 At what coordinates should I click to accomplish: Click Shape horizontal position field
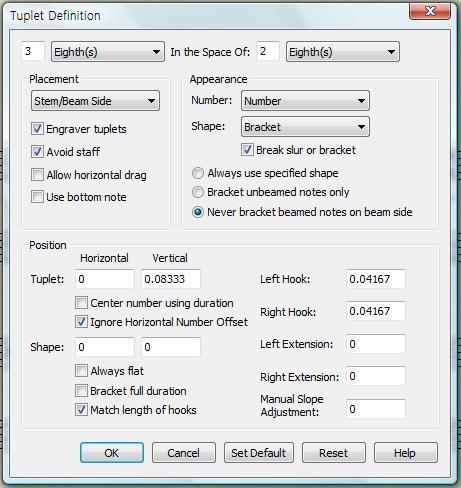pos(105,347)
